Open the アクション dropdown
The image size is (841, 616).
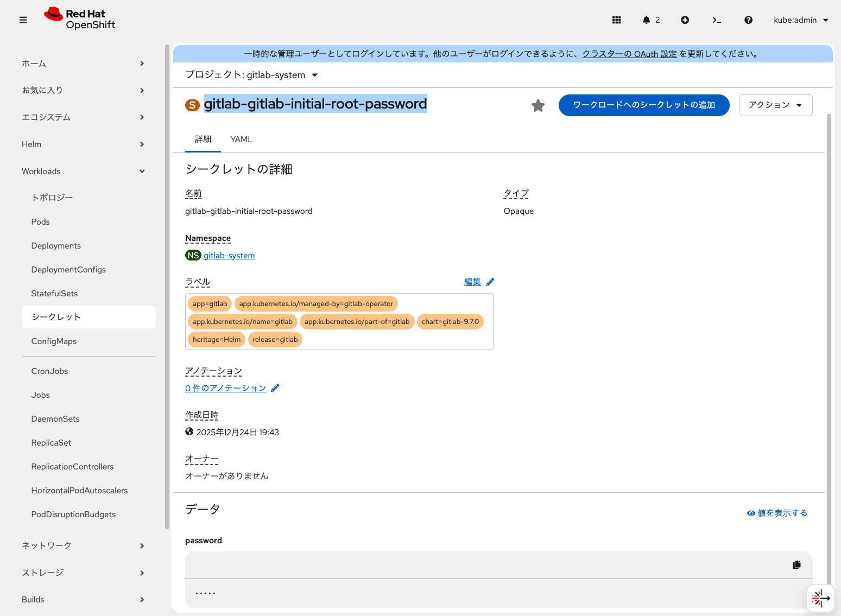775,105
